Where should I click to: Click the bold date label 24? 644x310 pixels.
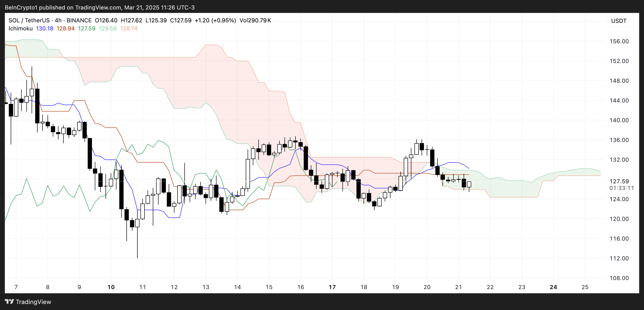pyautogui.click(x=553, y=287)
